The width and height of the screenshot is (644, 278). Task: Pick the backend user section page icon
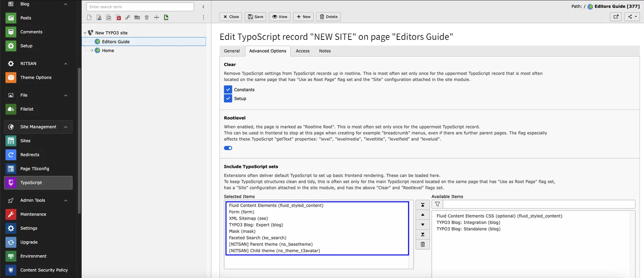[x=99, y=17]
